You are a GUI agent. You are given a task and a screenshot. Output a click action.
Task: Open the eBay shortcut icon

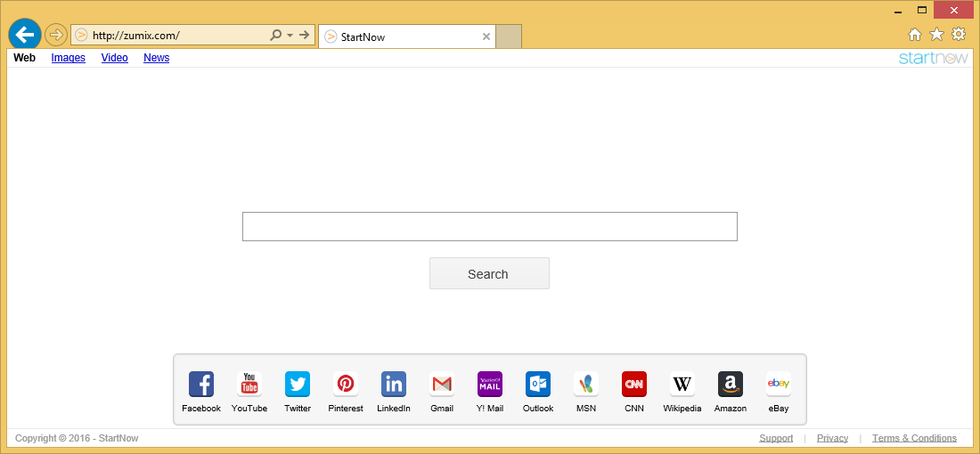tap(779, 385)
